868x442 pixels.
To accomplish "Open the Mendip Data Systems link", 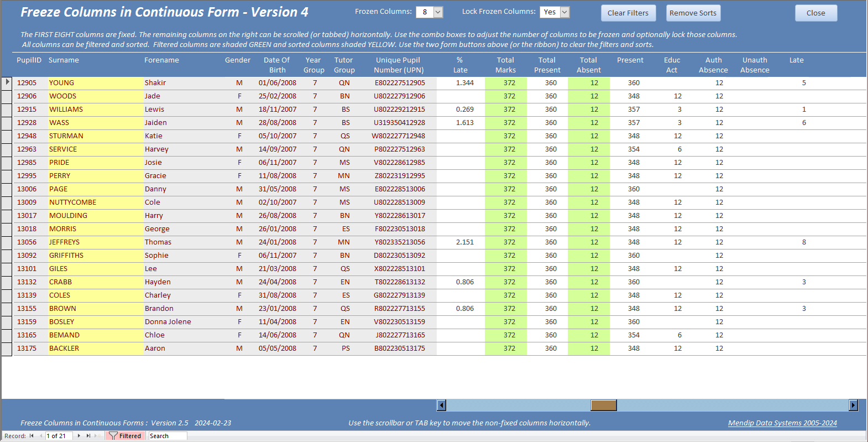I will coord(782,423).
